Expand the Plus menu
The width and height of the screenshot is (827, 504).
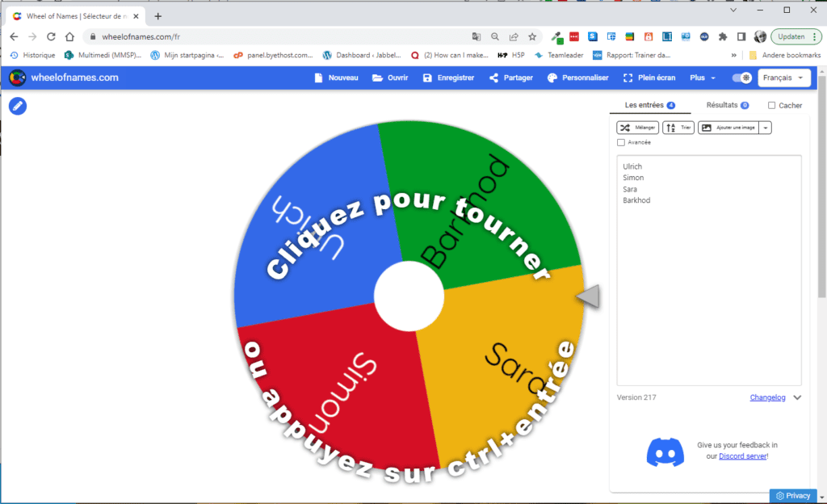[703, 78]
